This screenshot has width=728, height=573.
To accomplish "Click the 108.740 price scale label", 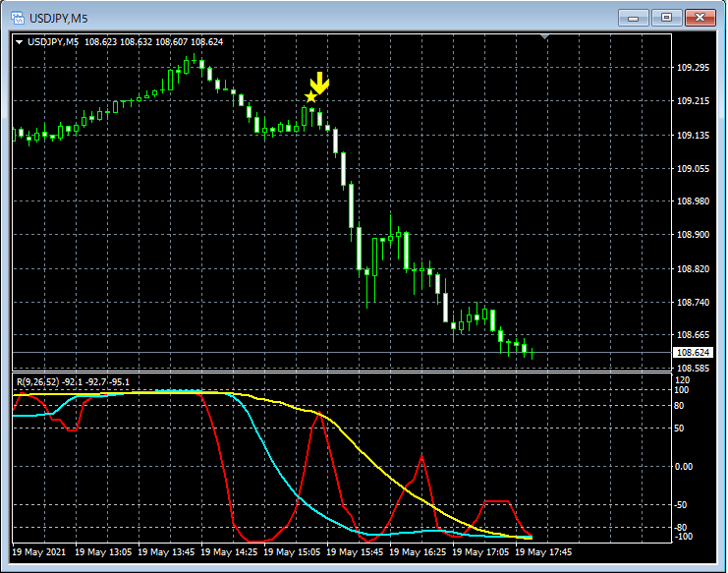I will coord(694,303).
